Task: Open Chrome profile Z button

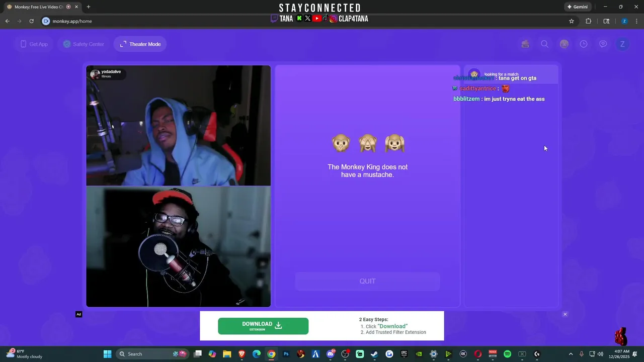Action: click(624, 21)
